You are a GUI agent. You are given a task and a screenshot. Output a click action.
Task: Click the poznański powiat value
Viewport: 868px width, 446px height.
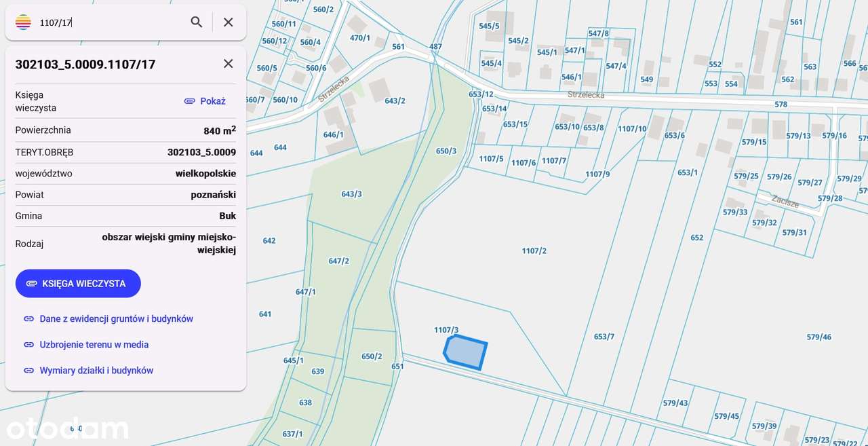pyautogui.click(x=214, y=195)
